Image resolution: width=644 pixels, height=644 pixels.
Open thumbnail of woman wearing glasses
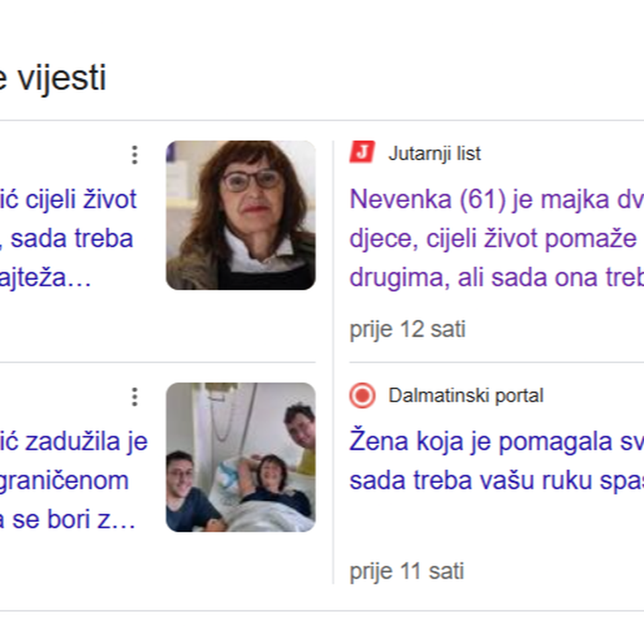pos(241,215)
